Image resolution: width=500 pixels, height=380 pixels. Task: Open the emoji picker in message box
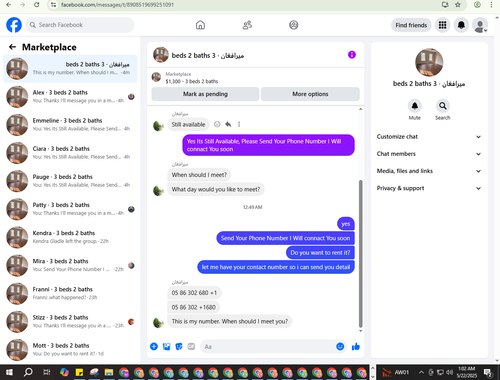tap(340, 347)
